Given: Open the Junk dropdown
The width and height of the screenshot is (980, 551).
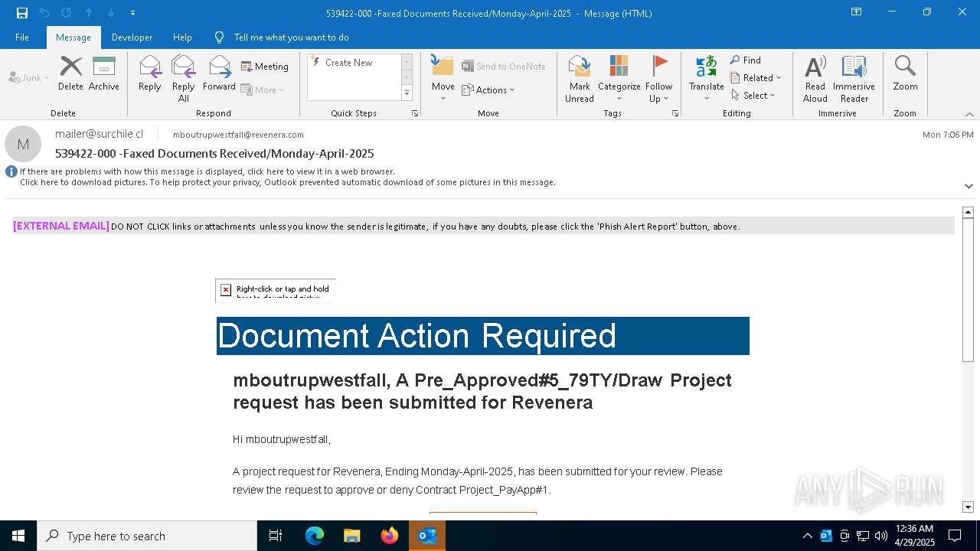Looking at the screenshot, I should [29, 77].
